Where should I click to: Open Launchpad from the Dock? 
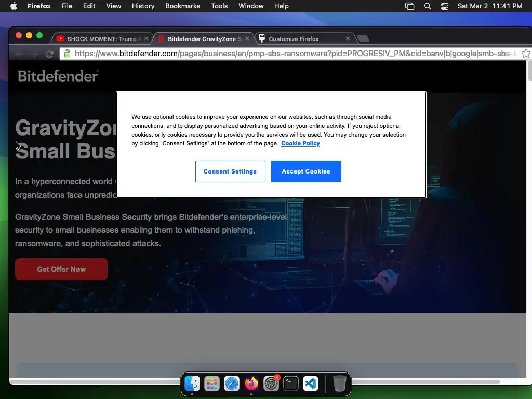[212, 384]
